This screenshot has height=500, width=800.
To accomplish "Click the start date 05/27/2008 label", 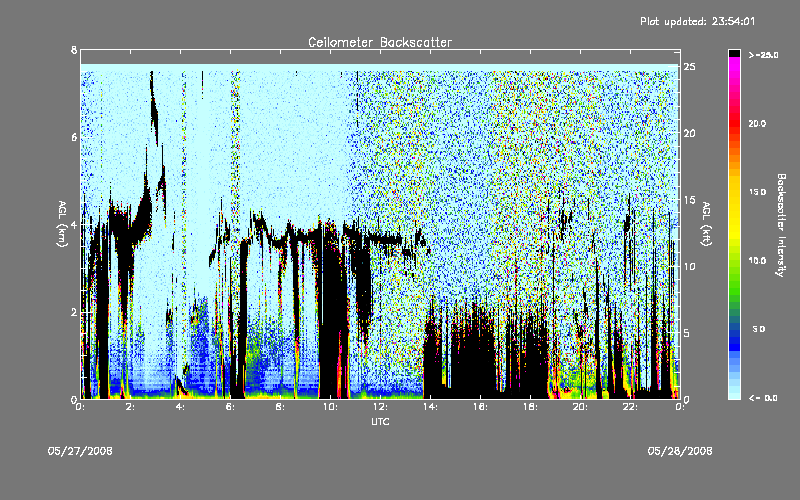I will pos(80,451).
